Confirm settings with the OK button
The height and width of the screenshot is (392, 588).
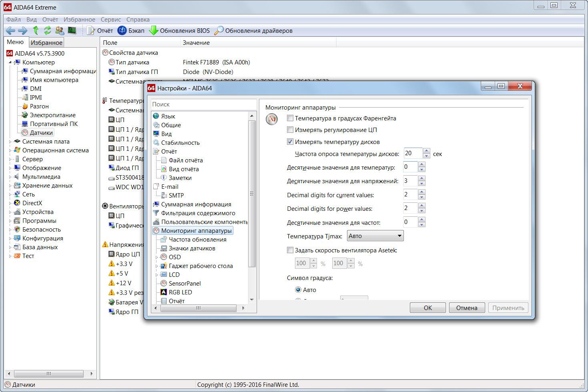coord(428,308)
